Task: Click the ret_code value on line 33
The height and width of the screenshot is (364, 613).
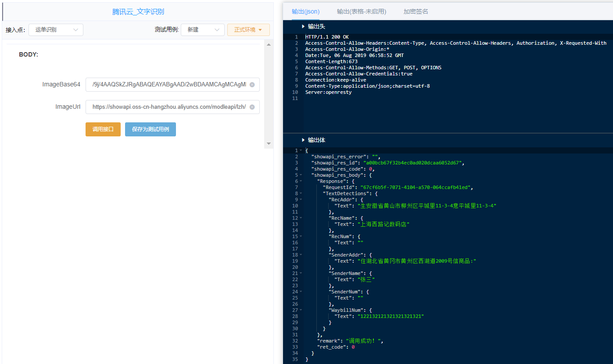Action: click(353, 347)
